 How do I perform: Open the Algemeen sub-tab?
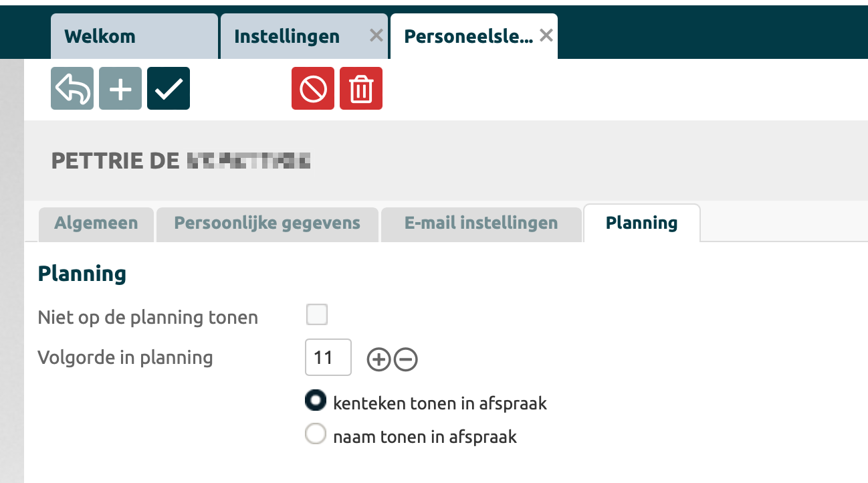pos(96,223)
